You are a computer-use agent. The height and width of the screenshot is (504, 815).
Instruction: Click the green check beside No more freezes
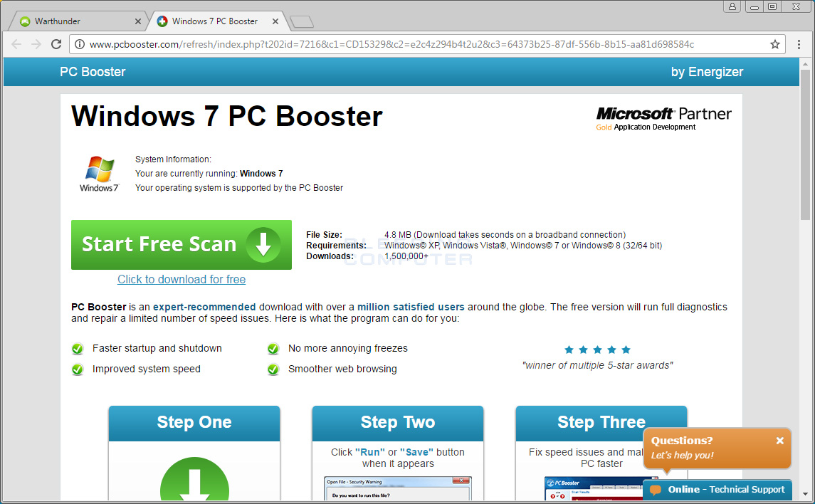point(273,349)
